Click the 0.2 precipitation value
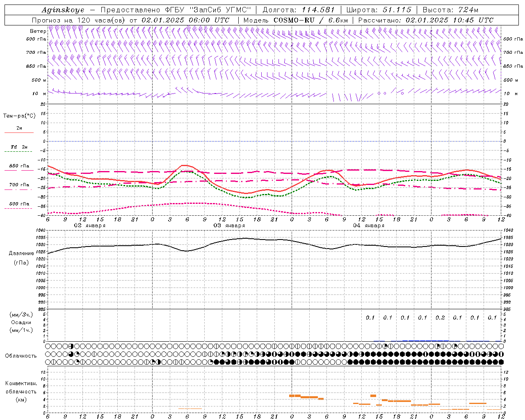 click(440, 317)
